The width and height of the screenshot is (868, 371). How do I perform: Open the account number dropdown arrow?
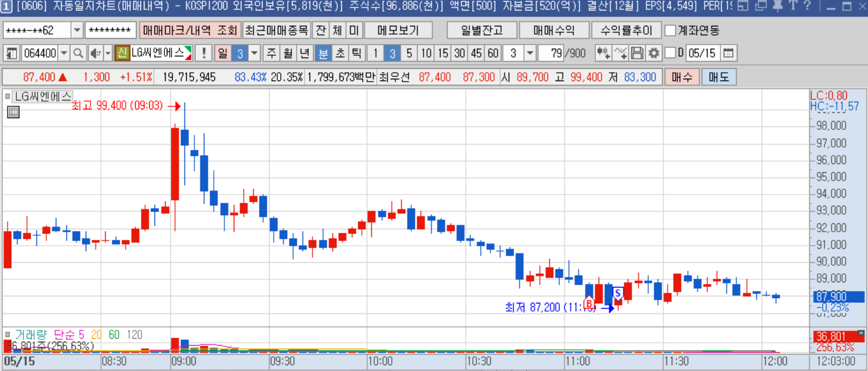pyautogui.click(x=78, y=31)
